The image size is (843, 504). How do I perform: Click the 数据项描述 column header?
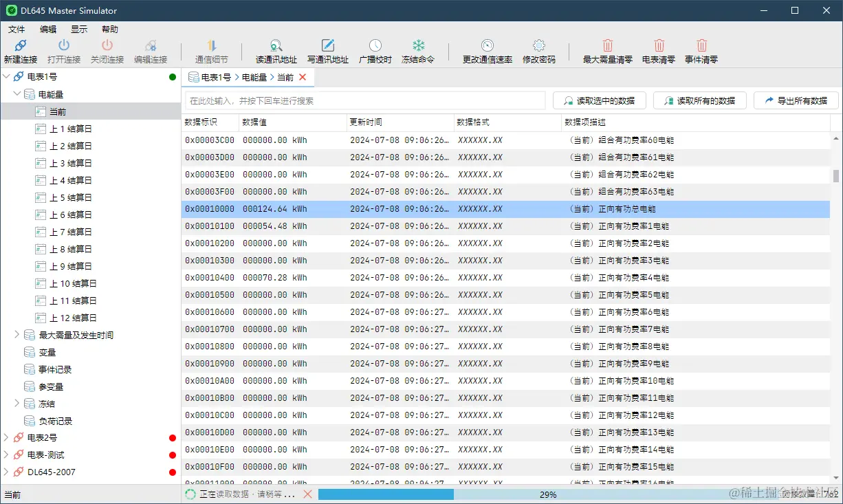pos(696,122)
